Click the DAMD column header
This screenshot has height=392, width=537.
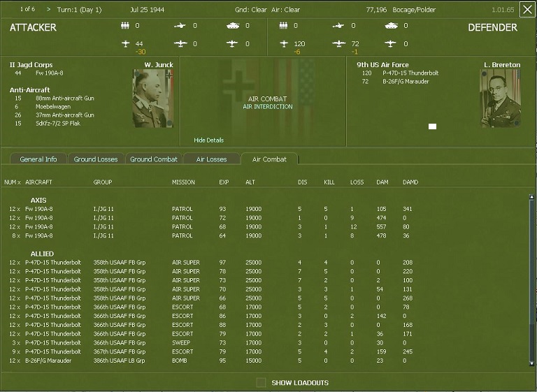[x=410, y=182]
